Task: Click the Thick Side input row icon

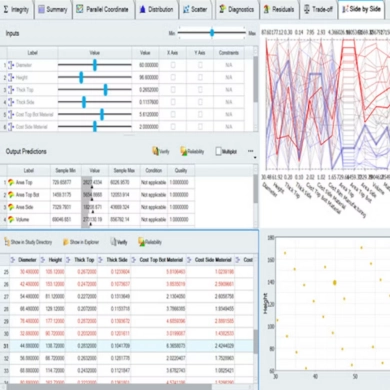Action: [11, 102]
